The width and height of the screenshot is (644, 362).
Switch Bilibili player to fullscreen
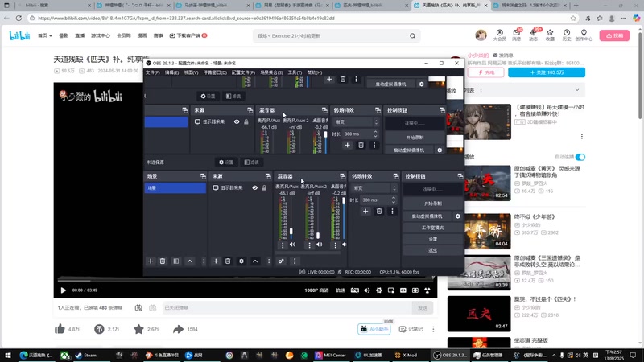(x=427, y=290)
